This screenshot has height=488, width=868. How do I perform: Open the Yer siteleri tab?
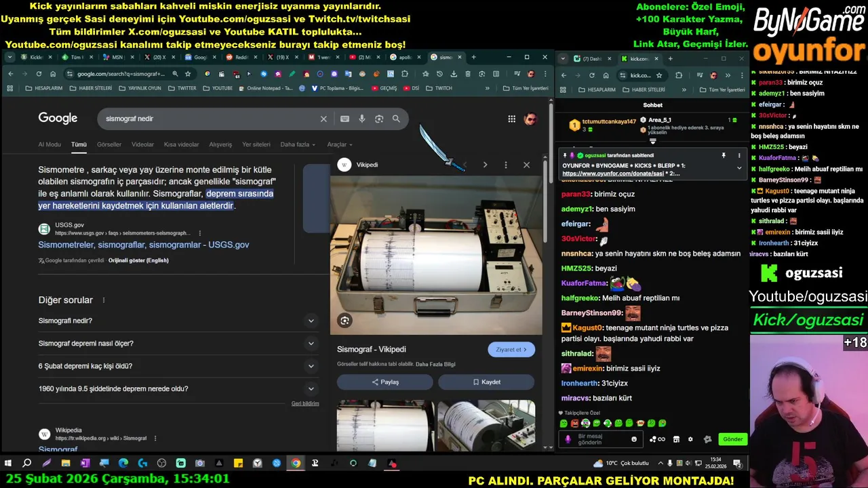coord(256,144)
